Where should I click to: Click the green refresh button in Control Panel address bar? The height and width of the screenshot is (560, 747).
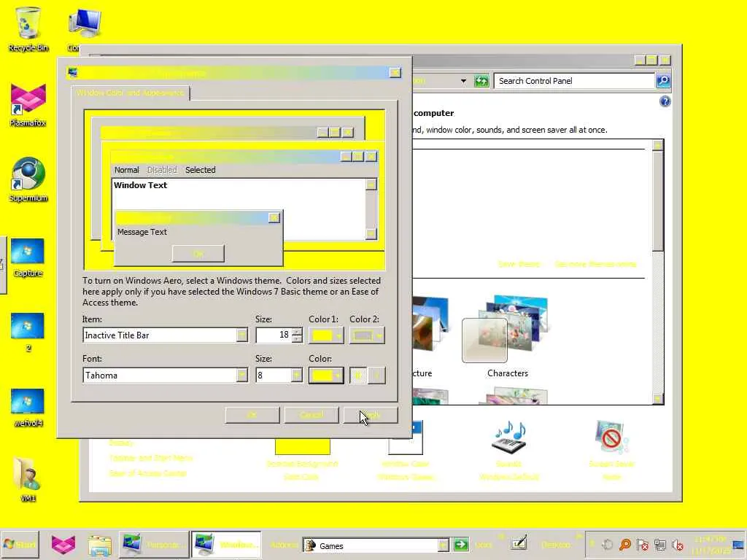tap(481, 81)
